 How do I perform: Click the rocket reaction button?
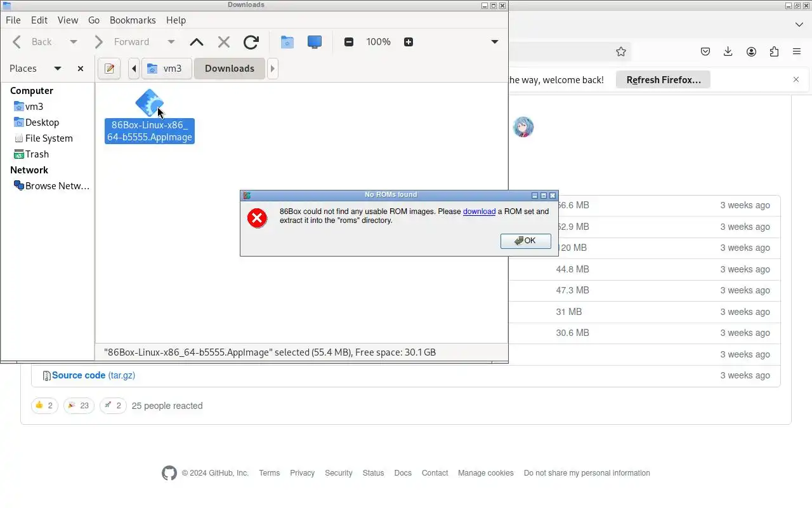[113, 406]
